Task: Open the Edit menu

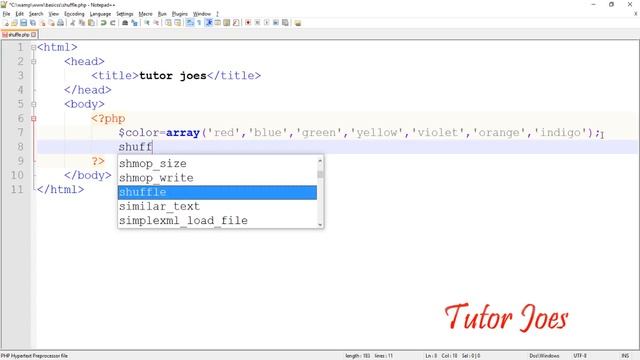Action: pos(20,14)
